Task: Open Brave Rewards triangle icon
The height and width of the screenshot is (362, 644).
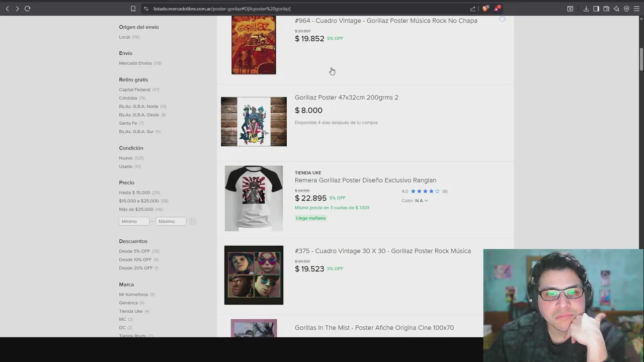Action: click(497, 9)
